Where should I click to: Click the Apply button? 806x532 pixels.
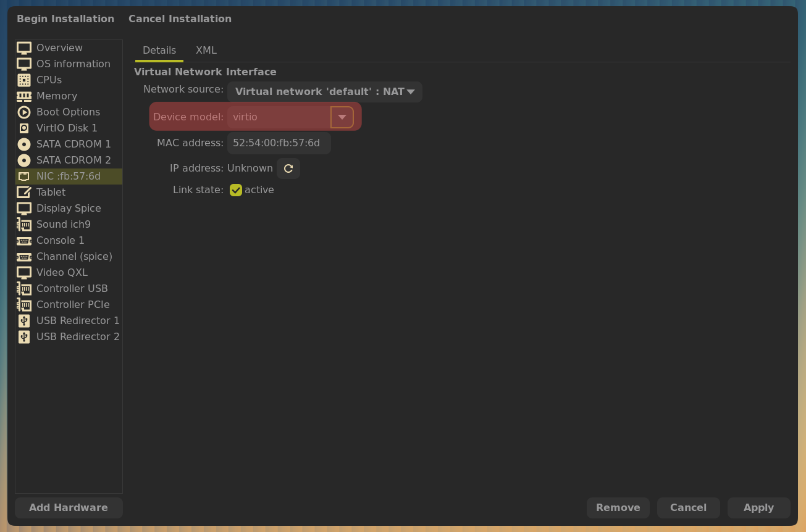758,508
